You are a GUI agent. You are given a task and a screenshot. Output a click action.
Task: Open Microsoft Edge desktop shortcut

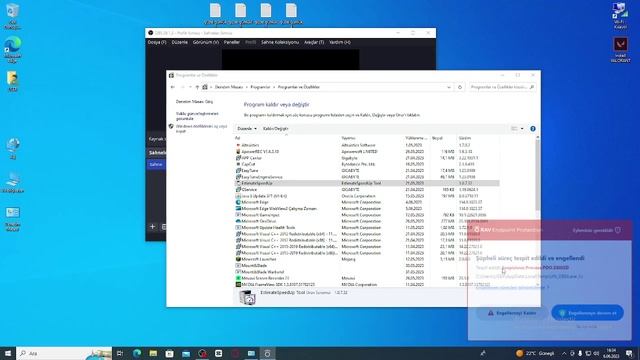[x=13, y=50]
